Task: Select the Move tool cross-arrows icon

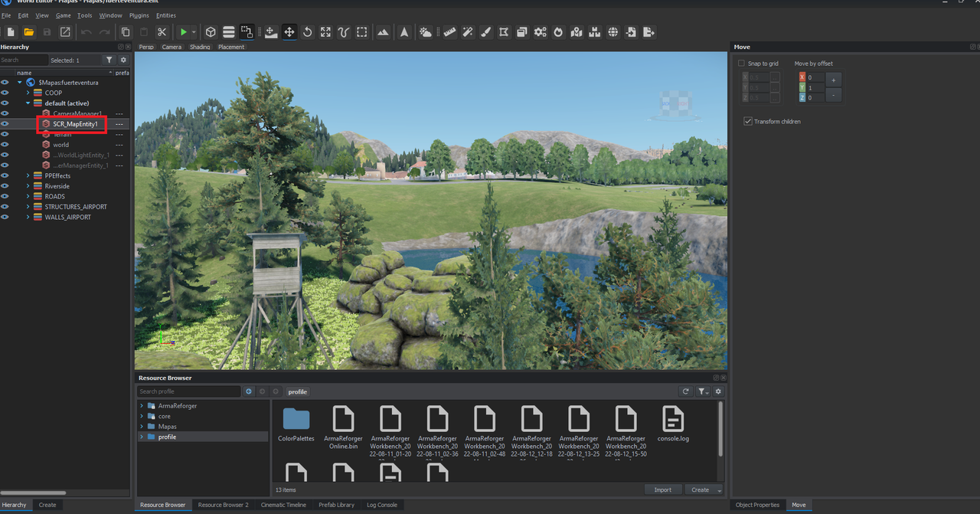Action: 289,32
